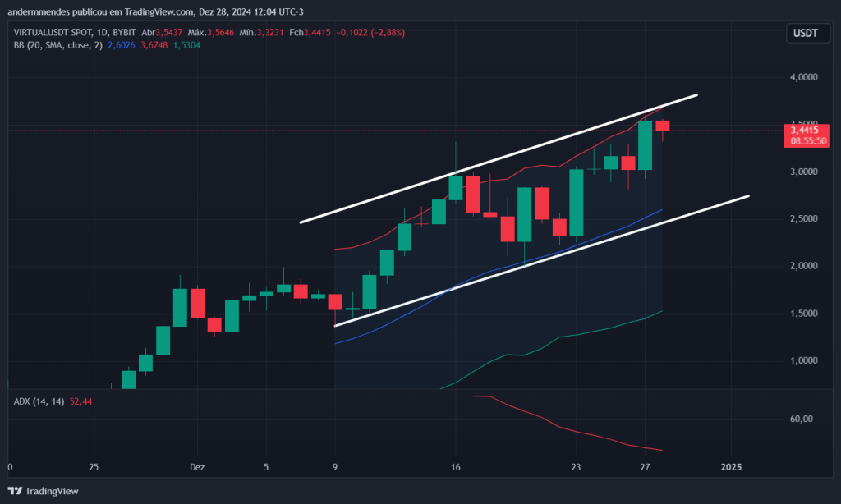
Task: Click the red ADX value 52,44
Action: click(81, 401)
